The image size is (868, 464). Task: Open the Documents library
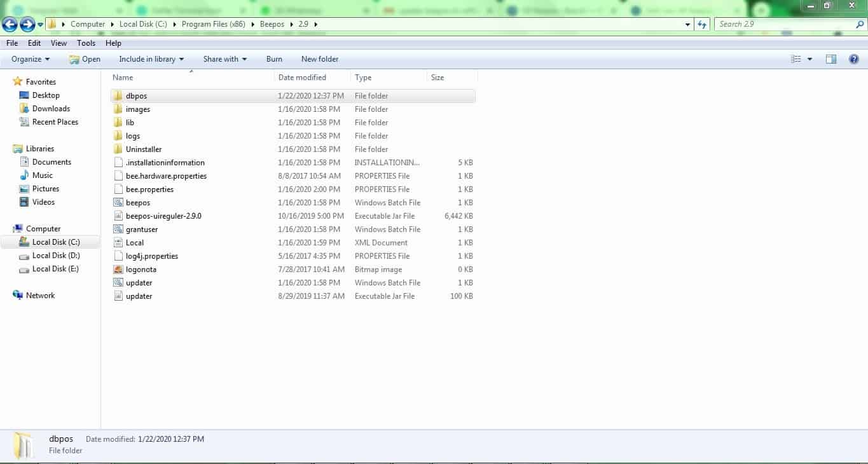[52, 162]
